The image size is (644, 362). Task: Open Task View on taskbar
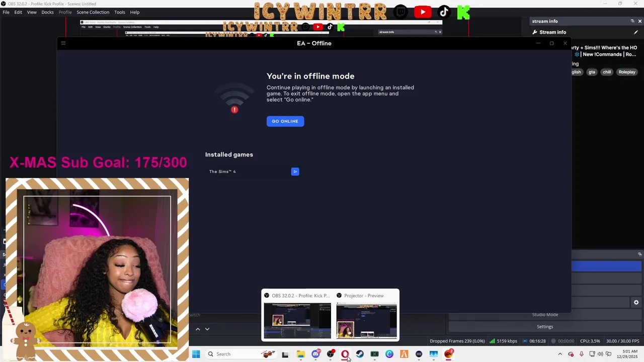(285, 354)
